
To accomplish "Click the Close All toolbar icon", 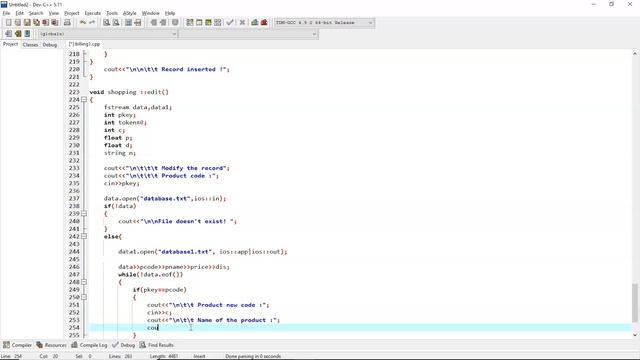I will (55, 22).
